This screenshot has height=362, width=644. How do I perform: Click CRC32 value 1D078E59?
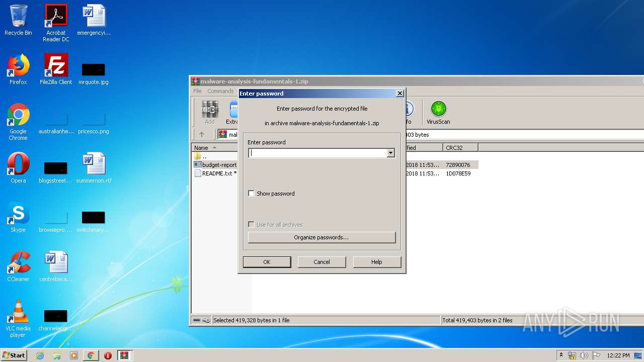tap(458, 173)
